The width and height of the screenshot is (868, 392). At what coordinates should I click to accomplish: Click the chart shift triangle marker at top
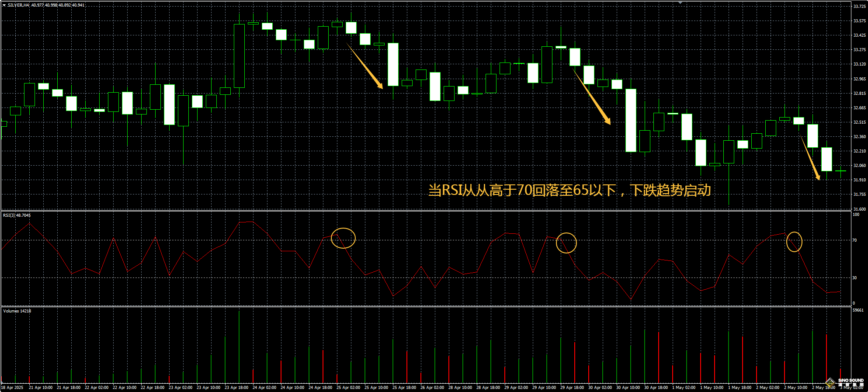tap(680, 3)
